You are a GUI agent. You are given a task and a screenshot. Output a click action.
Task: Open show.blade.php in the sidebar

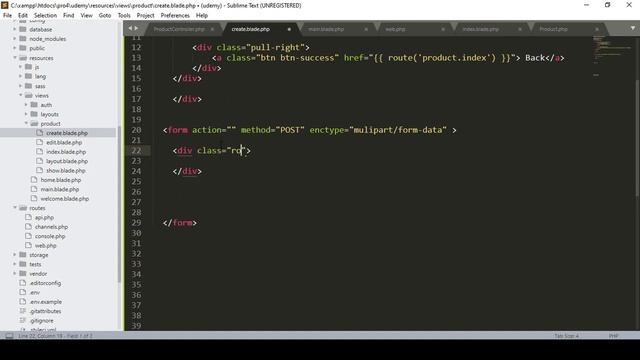[65, 171]
